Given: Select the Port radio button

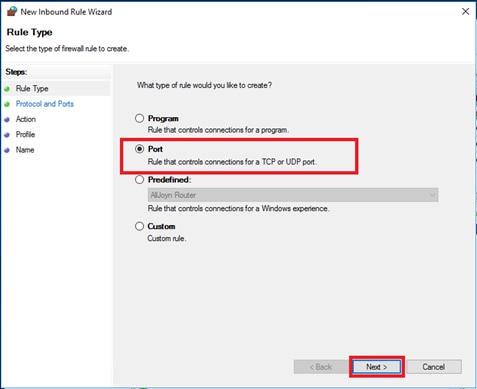Looking at the screenshot, I should pyautogui.click(x=139, y=149).
